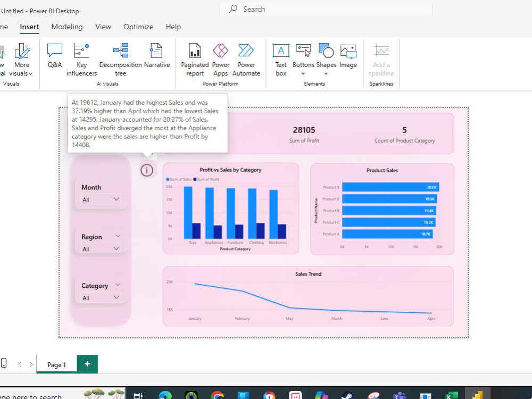Click the Product A bar
Image resolution: width=532 pixels, height=399 pixels.
click(387, 234)
